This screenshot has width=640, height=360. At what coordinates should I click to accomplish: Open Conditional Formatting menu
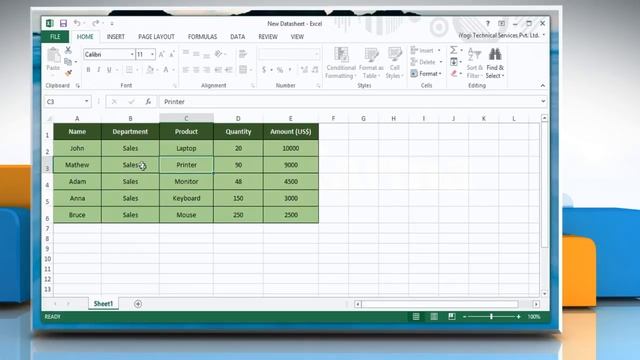(x=341, y=62)
